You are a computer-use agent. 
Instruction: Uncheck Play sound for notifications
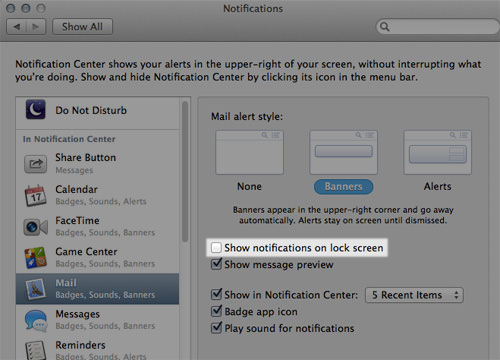tap(216, 328)
